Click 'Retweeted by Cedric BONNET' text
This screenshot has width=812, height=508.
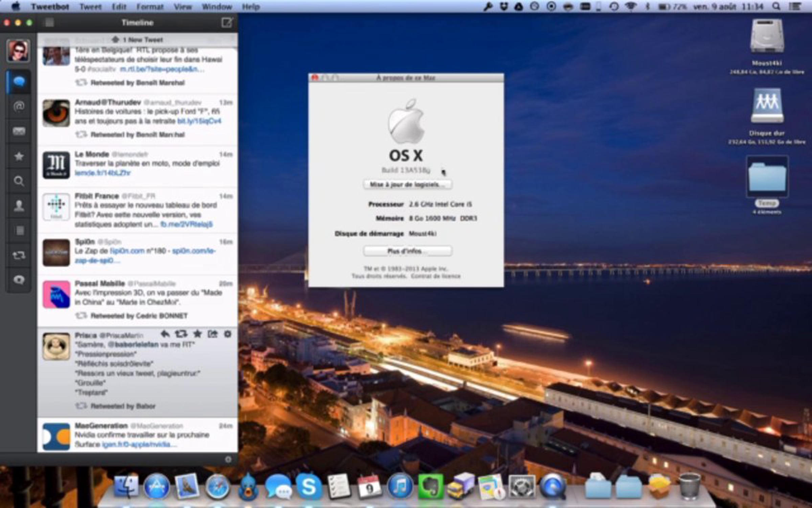point(139,316)
